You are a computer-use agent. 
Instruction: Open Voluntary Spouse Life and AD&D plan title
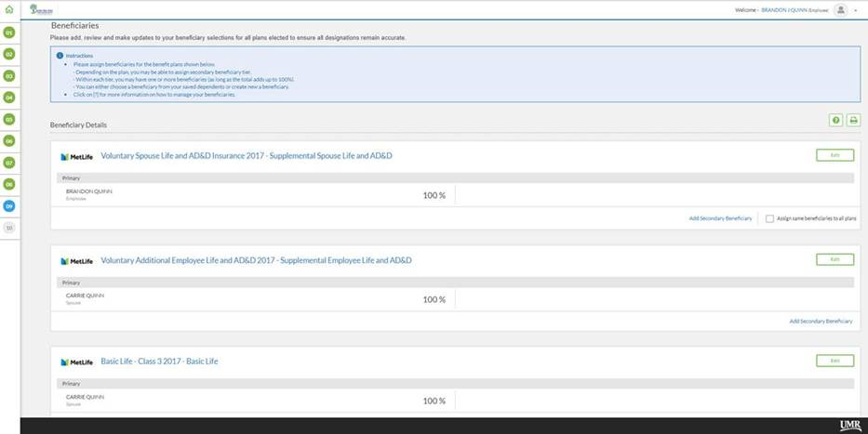pos(246,155)
